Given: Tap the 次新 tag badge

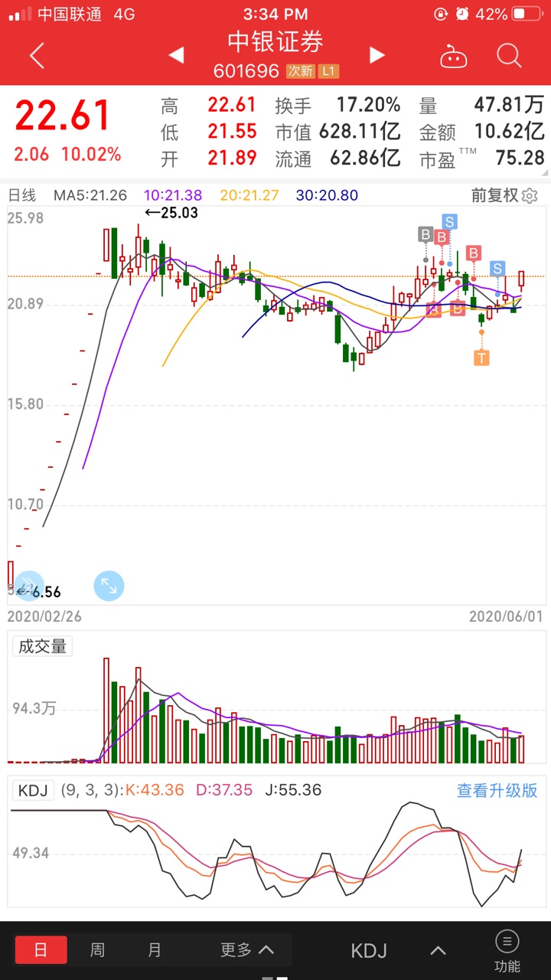Looking at the screenshot, I should point(300,71).
